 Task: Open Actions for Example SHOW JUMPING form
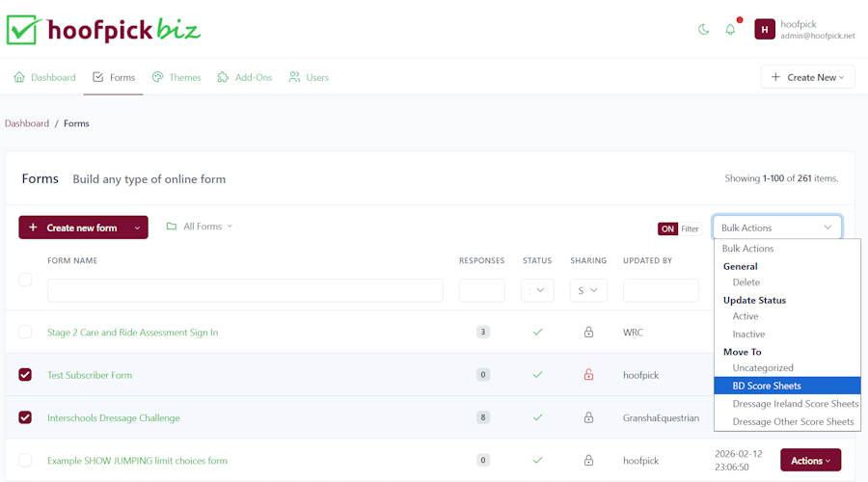click(x=810, y=461)
